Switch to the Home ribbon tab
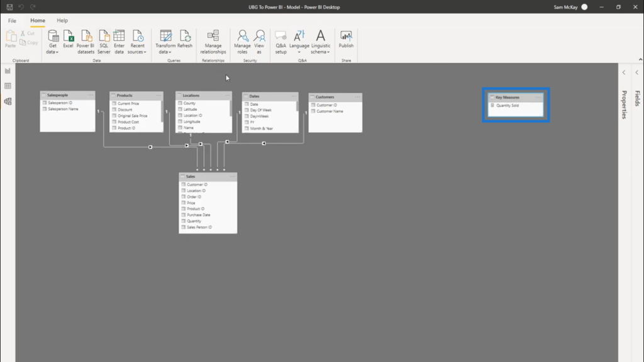Image resolution: width=644 pixels, height=362 pixels. tap(37, 21)
